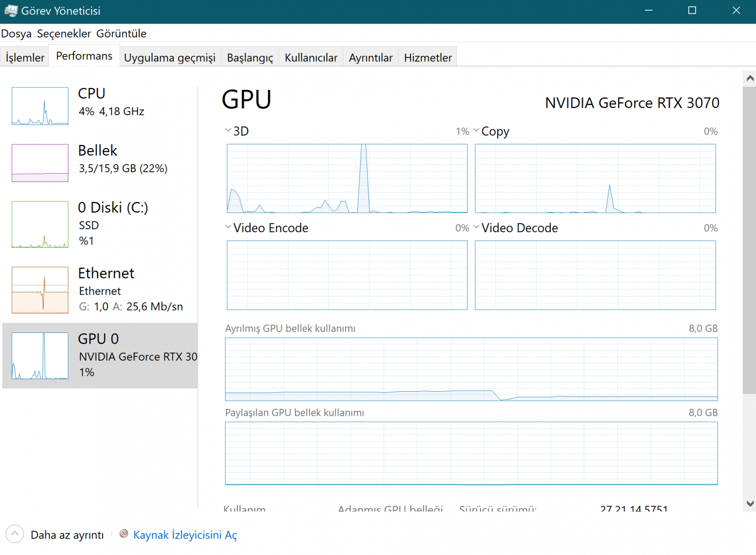
Task: Close the Görev Yöneticisi window
Action: click(736, 11)
